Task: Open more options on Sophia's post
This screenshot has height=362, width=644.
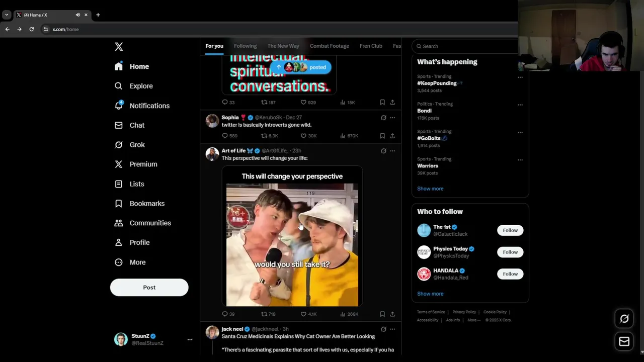Action: point(392,118)
